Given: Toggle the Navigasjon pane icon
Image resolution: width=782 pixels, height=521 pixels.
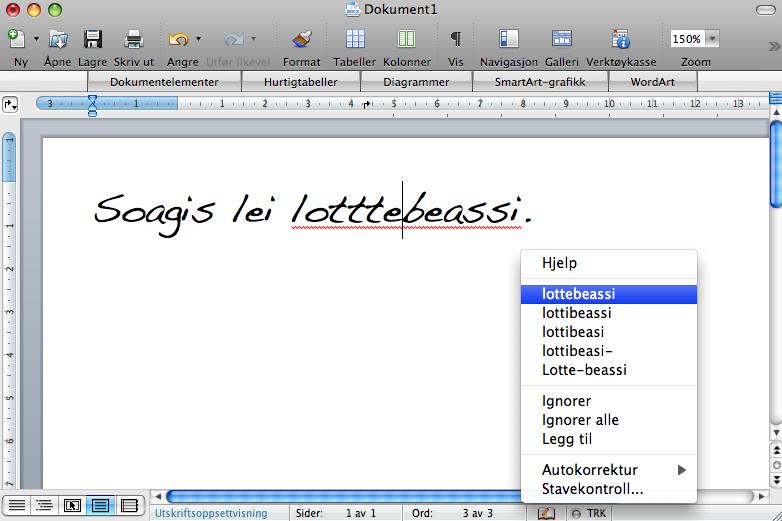Looking at the screenshot, I should (509, 39).
